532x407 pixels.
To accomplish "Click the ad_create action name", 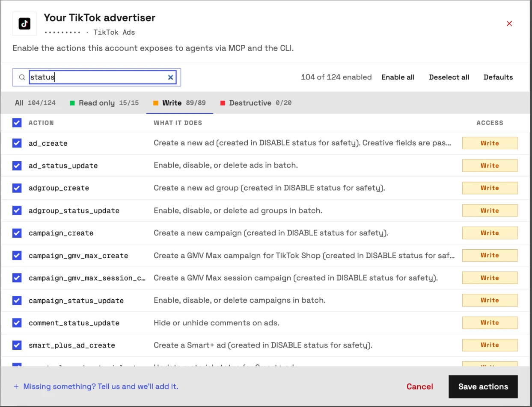I will 48,144.
